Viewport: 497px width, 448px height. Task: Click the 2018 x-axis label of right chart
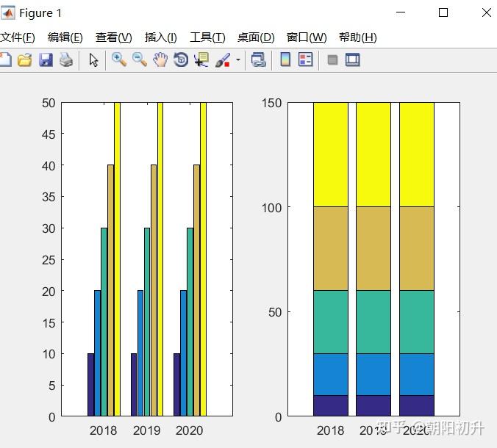click(330, 430)
